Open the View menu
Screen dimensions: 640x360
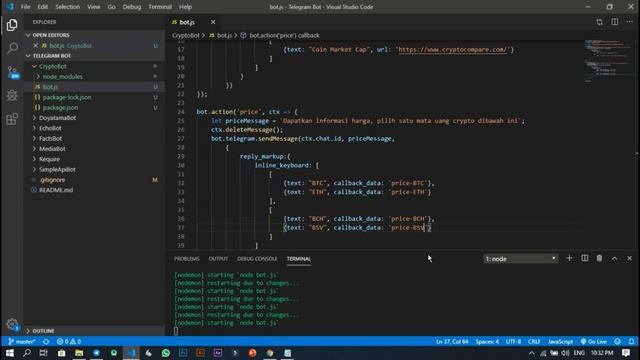[x=93, y=7]
